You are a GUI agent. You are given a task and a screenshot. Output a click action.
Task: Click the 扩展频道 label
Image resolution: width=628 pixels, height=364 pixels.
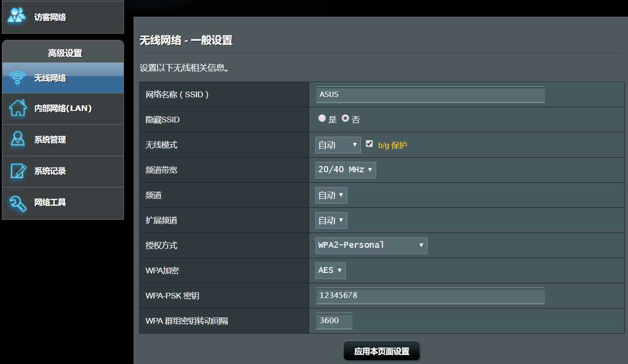click(x=161, y=220)
